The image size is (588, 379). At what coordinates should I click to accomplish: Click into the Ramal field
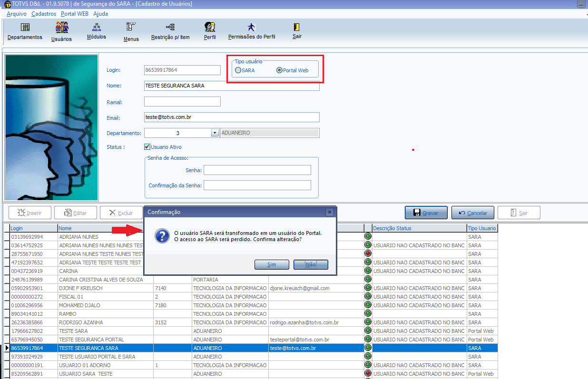point(182,101)
